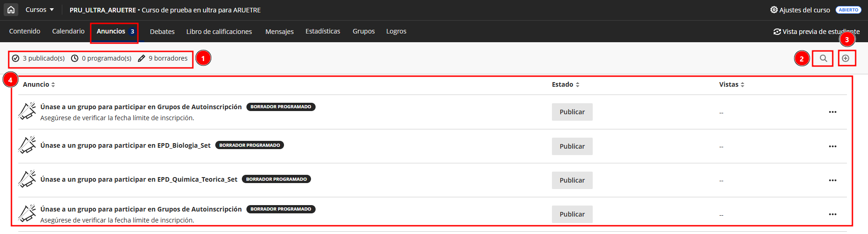Screen dimensions: 868x234
Task: Show the 3 publicado(s) announcements
Action: click(x=38, y=58)
